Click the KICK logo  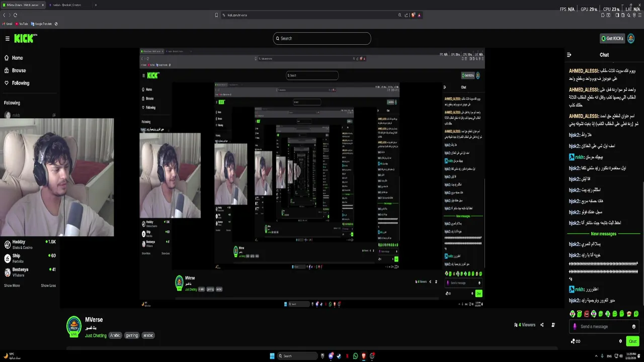click(23, 38)
